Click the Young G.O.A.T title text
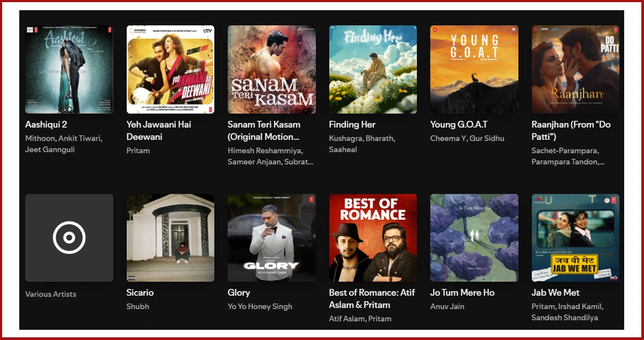 click(x=459, y=124)
